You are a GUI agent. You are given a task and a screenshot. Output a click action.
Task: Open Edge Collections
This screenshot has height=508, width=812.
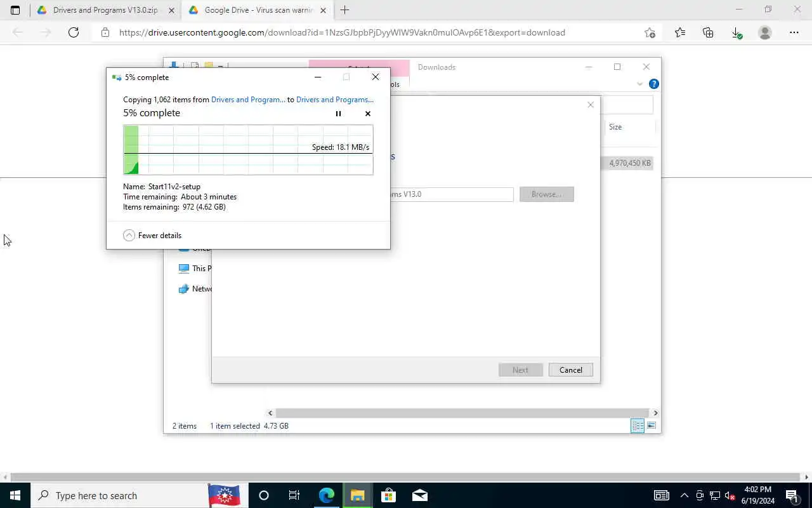tap(708, 32)
